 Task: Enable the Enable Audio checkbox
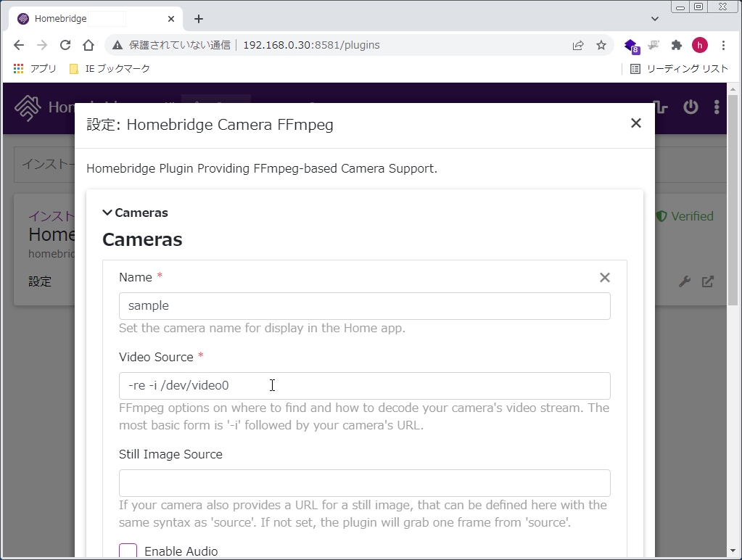[x=128, y=551]
